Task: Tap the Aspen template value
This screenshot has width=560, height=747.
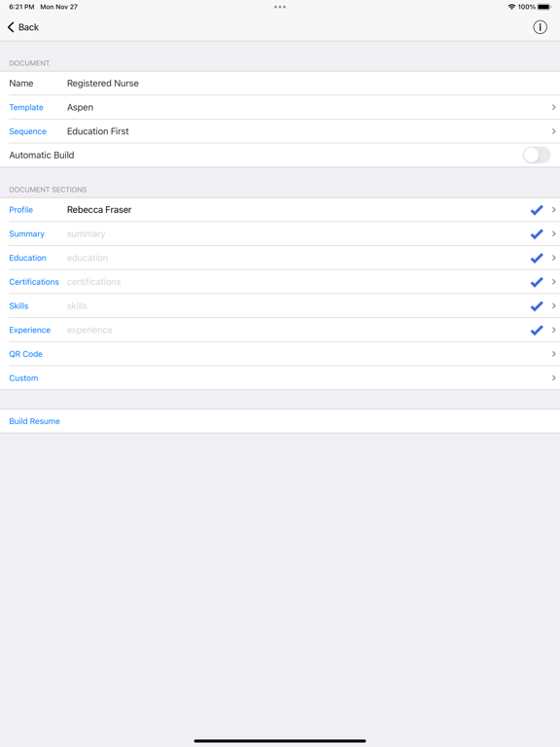Action: click(80, 107)
